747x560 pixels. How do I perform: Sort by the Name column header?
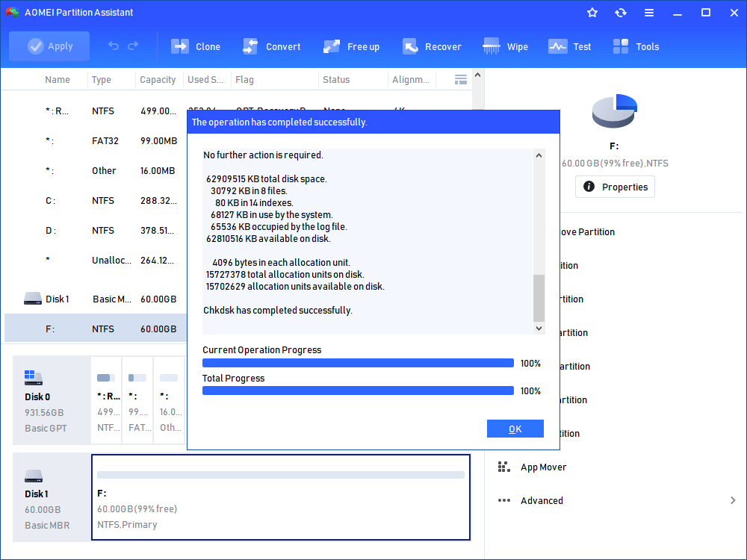click(x=58, y=80)
